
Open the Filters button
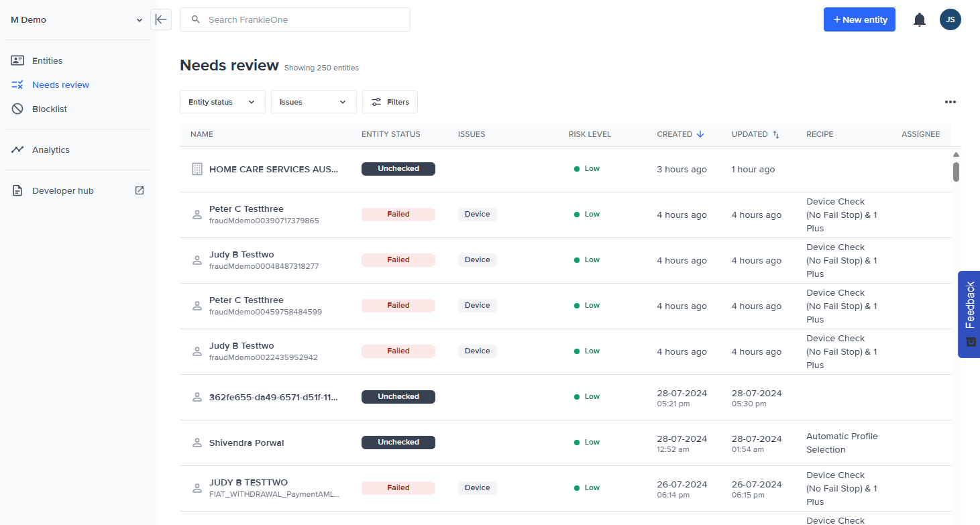pos(390,102)
